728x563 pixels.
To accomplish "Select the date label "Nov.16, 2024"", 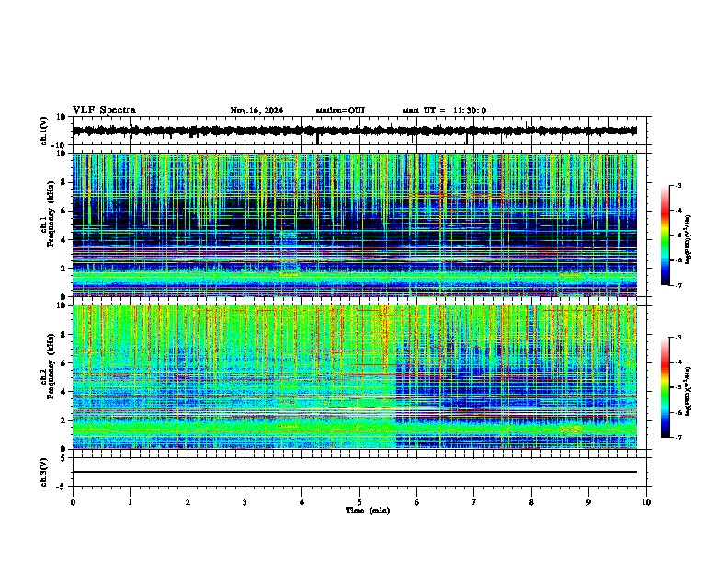I will coord(256,110).
